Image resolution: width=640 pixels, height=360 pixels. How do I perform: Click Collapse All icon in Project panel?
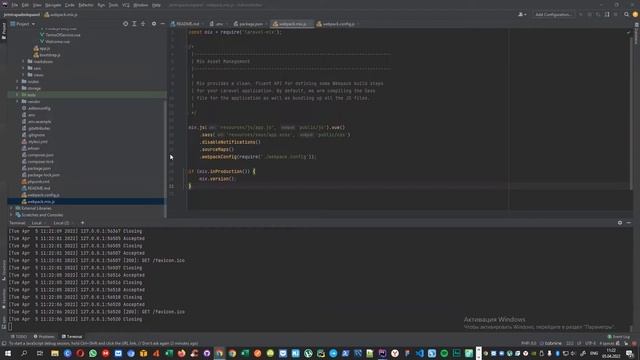tap(143, 24)
